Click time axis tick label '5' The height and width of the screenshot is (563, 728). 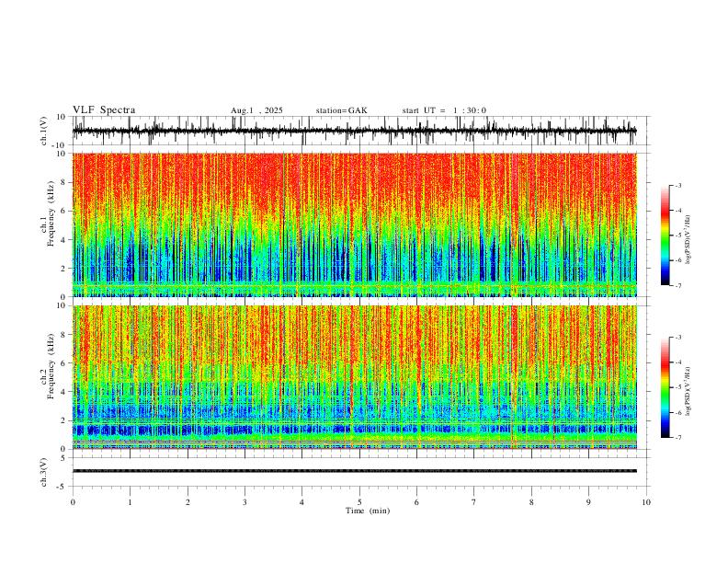point(359,502)
